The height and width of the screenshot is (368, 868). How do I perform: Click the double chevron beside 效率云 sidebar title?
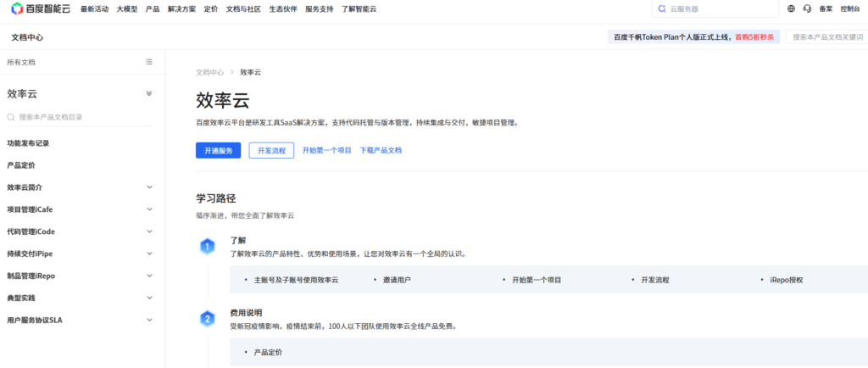click(149, 93)
